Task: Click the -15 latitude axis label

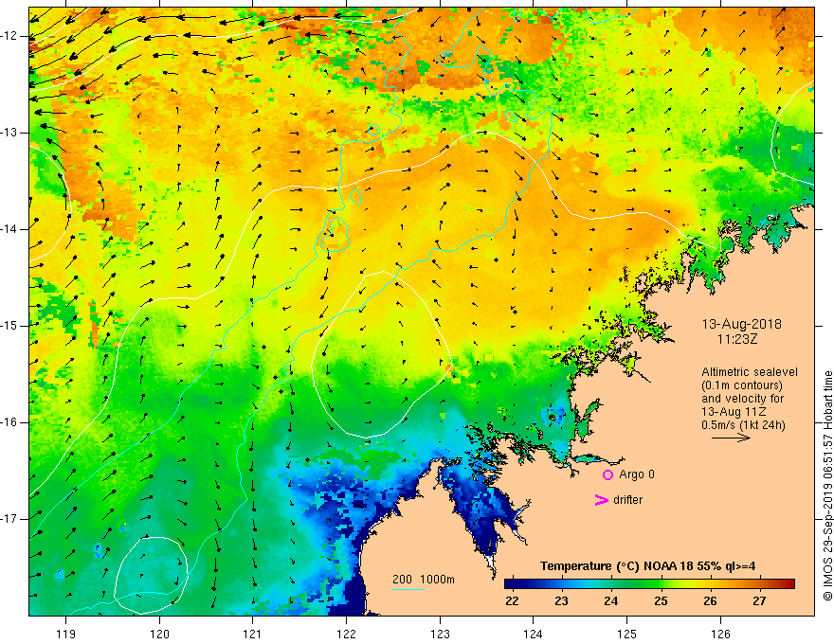Action: [10, 326]
